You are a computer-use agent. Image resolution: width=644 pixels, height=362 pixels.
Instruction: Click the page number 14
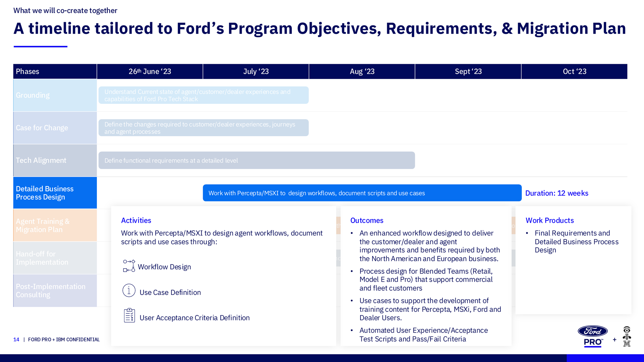16,340
